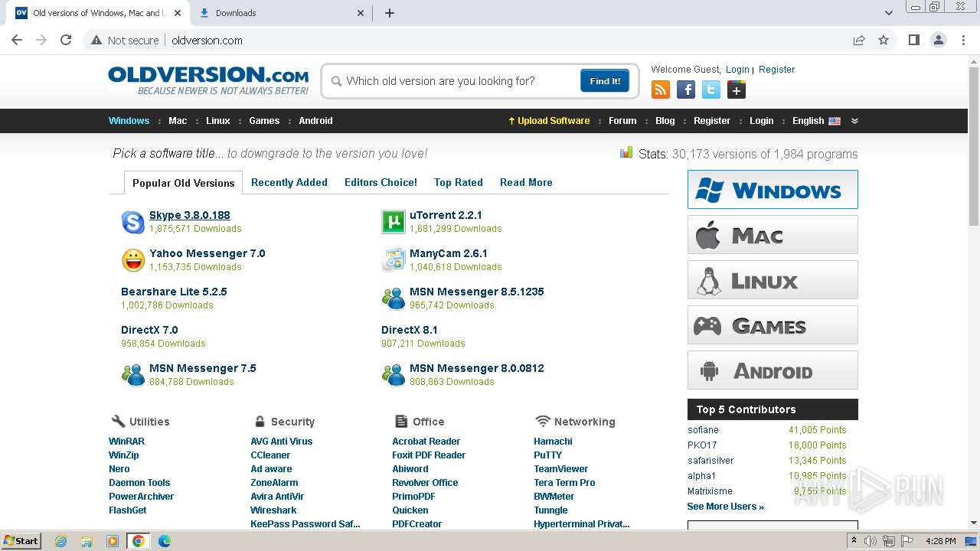The height and width of the screenshot is (551, 980).
Task: Open the tab search dropdown arrow
Action: [x=888, y=13]
